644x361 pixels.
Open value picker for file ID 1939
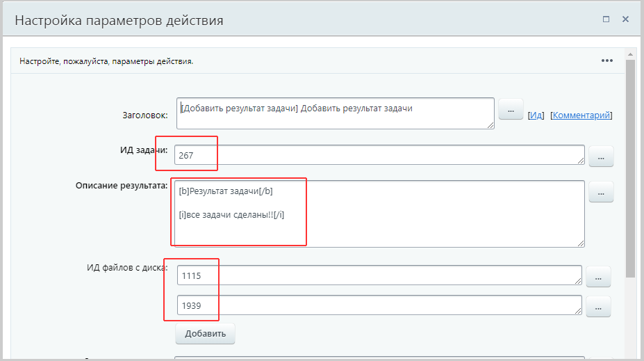pos(598,305)
